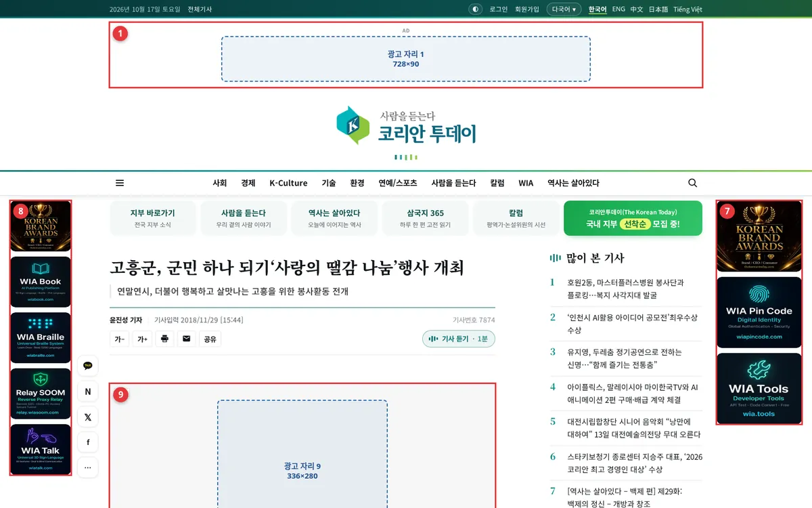
Task: Click the 로그인 link
Action: 499,9
